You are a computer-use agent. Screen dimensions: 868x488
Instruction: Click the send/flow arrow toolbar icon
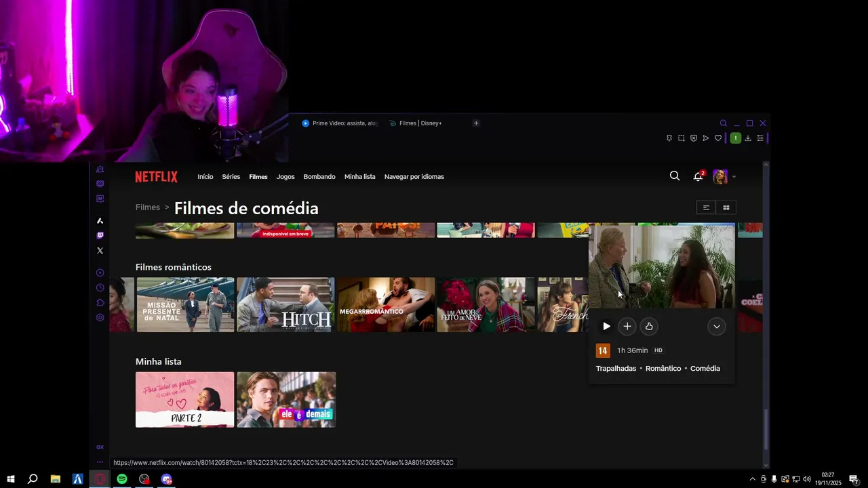[706, 138]
